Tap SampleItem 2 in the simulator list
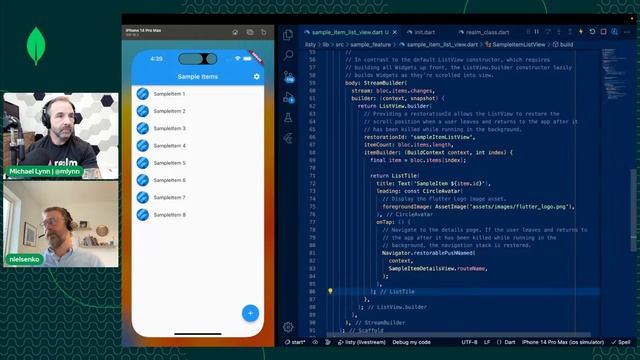The height and width of the screenshot is (360, 640). point(198,111)
